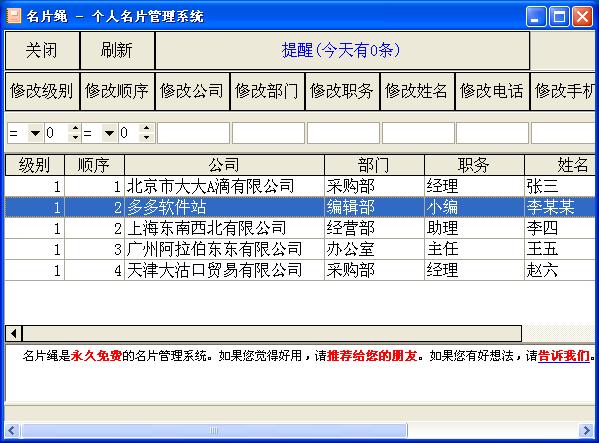Image resolution: width=599 pixels, height=443 pixels.
Task: Click the 助理 position cell
Action: click(474, 228)
